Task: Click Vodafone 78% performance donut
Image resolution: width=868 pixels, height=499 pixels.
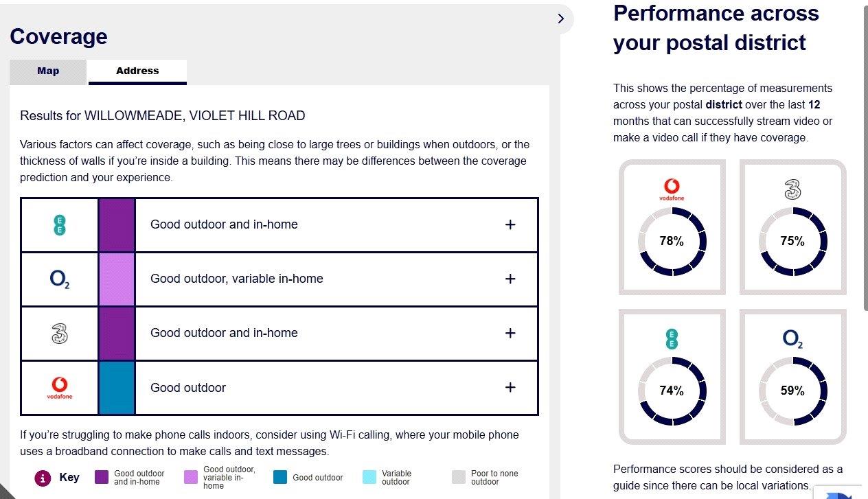Action: (672, 241)
